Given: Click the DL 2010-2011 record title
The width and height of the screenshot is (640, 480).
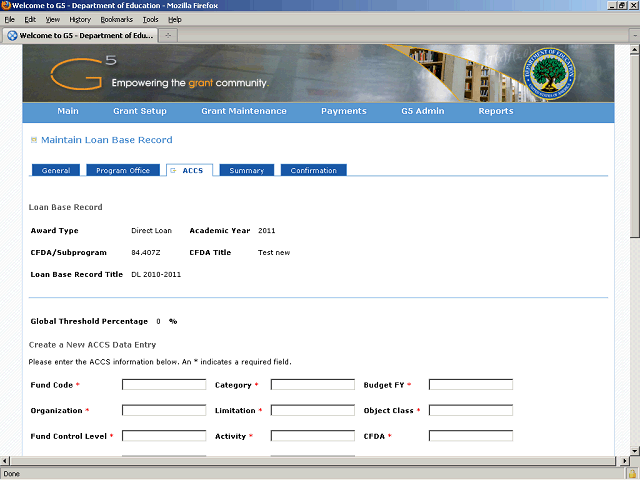Looking at the screenshot, I should tap(156, 275).
